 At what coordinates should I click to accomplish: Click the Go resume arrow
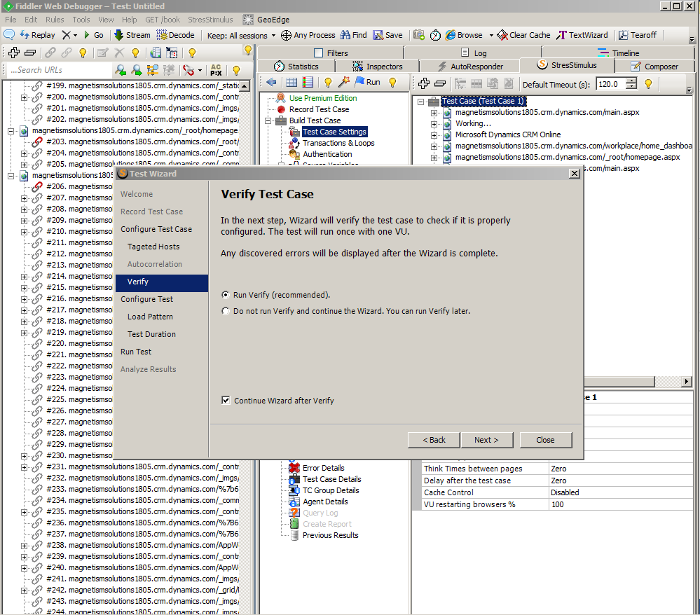[x=93, y=35]
